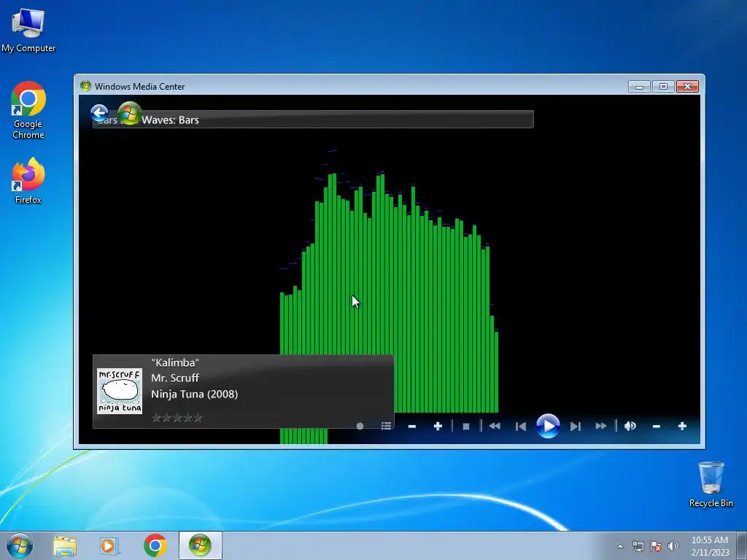Click the network tray icon

pyautogui.click(x=638, y=546)
